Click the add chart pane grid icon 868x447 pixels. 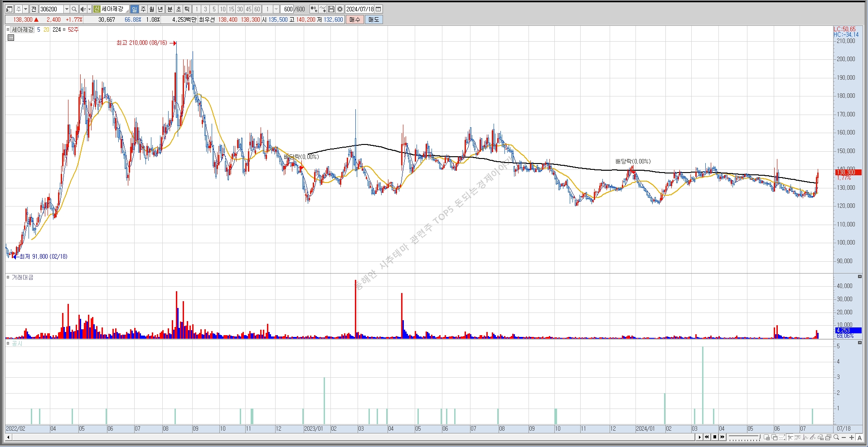point(766,437)
